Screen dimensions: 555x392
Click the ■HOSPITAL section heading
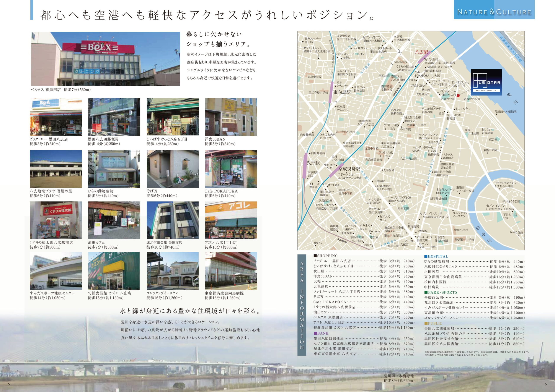[436, 256]
